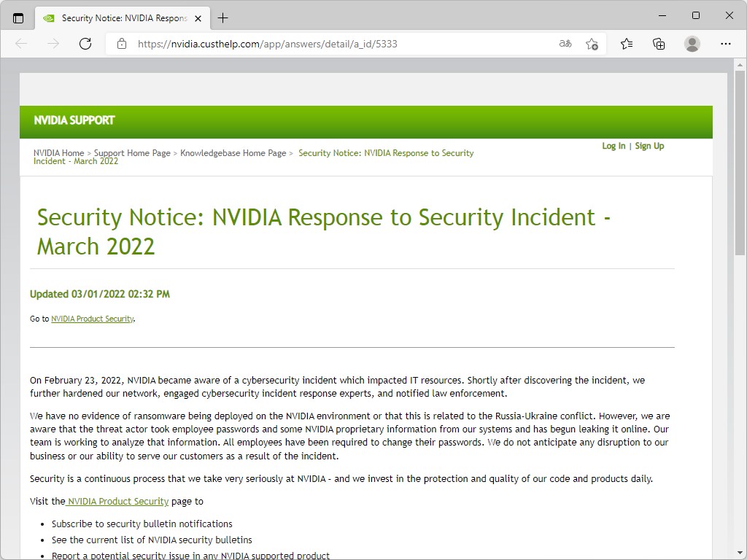This screenshot has height=560, width=747.
Task: Click the 'On February 23, 2022' paragraph
Action: [337, 386]
